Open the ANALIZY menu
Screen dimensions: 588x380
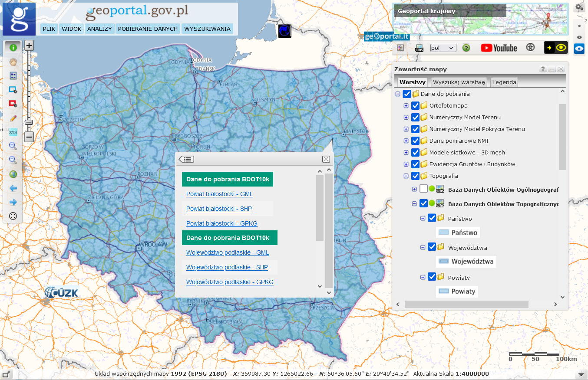point(99,29)
